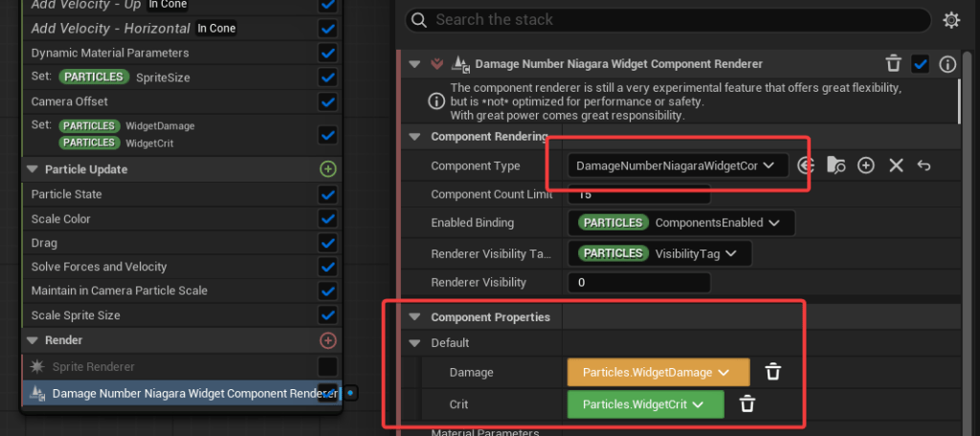Enable the Sprite Renderer checkbox

click(x=328, y=366)
